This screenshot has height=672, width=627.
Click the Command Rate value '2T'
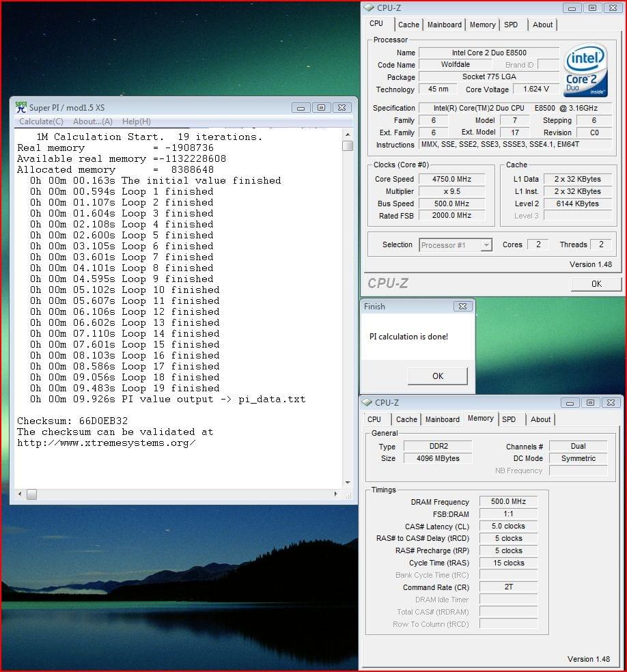pyautogui.click(x=508, y=587)
